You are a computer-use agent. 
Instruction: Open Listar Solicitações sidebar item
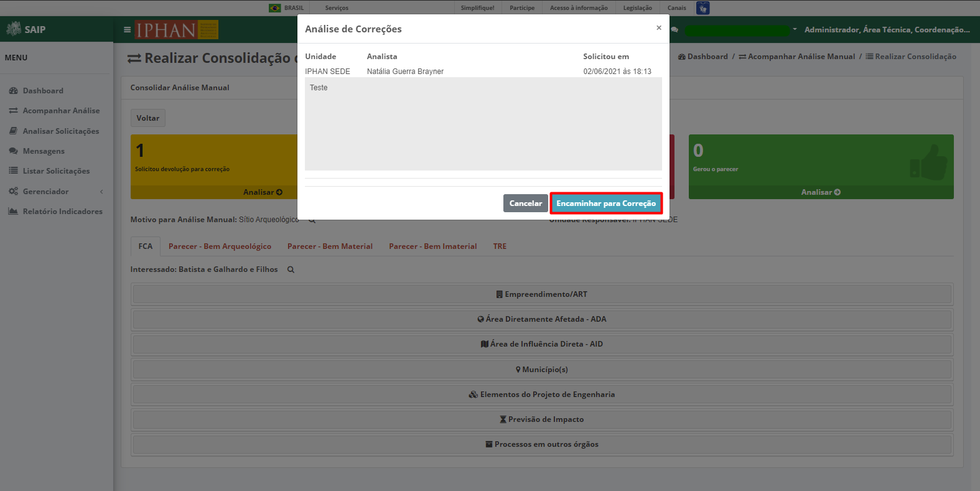coord(56,171)
